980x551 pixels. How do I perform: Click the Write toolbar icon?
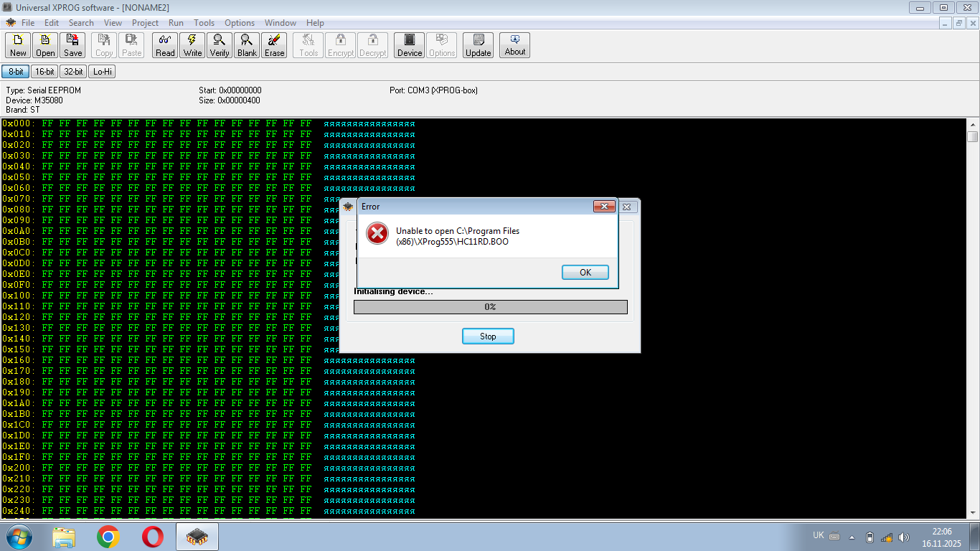(192, 45)
